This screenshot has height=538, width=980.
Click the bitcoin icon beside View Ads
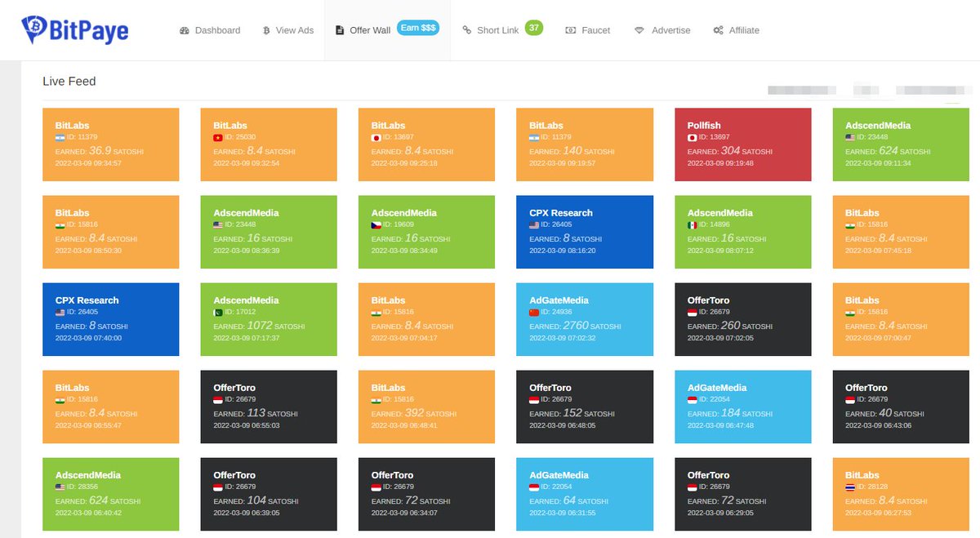[266, 30]
